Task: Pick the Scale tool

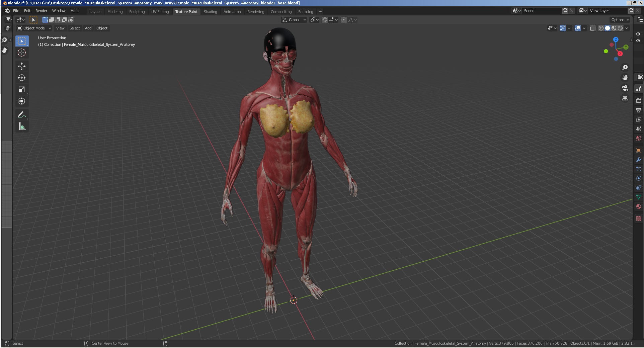Action: pos(22,89)
